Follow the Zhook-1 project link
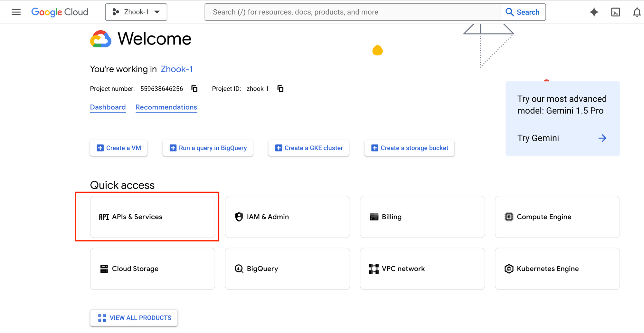Viewport: 644px width, 333px height. click(x=176, y=69)
